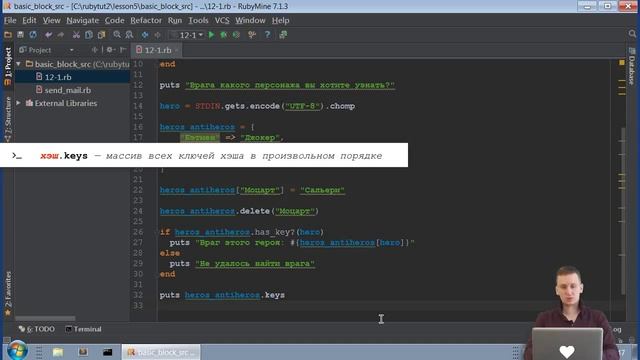Screen dimensions: 640x360
Task: Click the tool windows quick-access corner icon
Action: pos(7,340)
